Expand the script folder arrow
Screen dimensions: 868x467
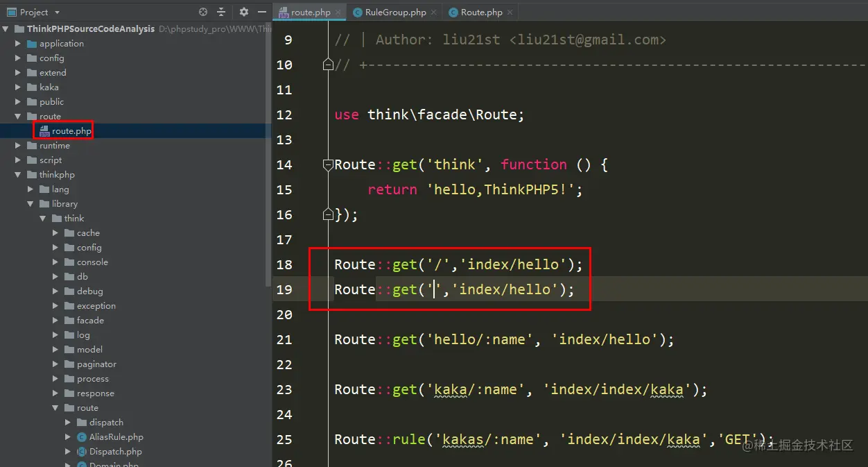pyautogui.click(x=18, y=160)
